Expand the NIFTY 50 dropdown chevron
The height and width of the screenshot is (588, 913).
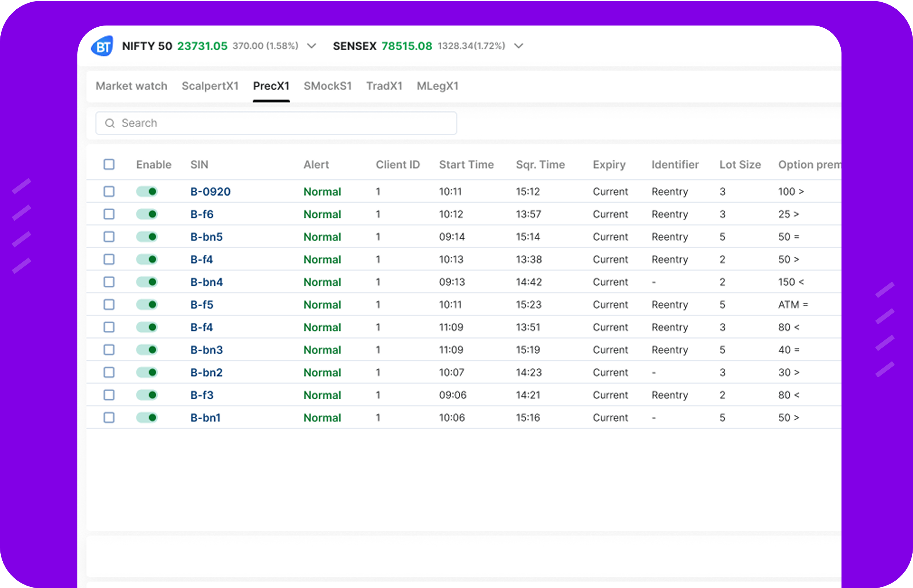click(311, 46)
